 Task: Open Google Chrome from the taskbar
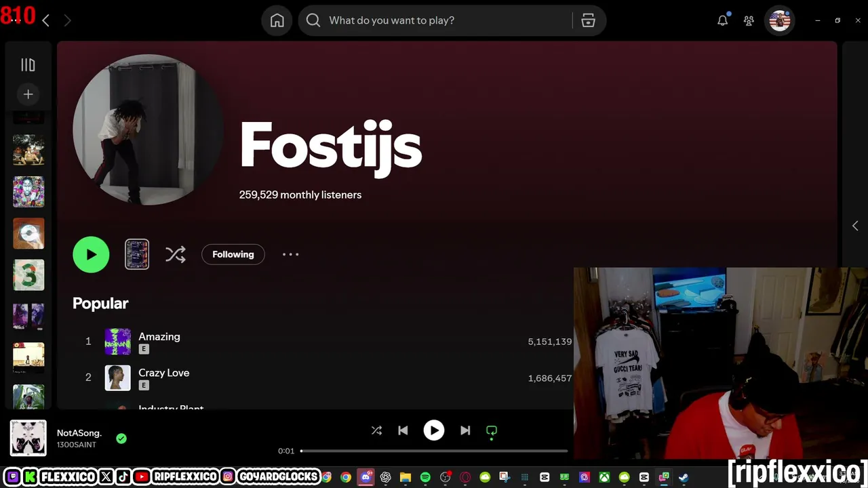pos(346,477)
